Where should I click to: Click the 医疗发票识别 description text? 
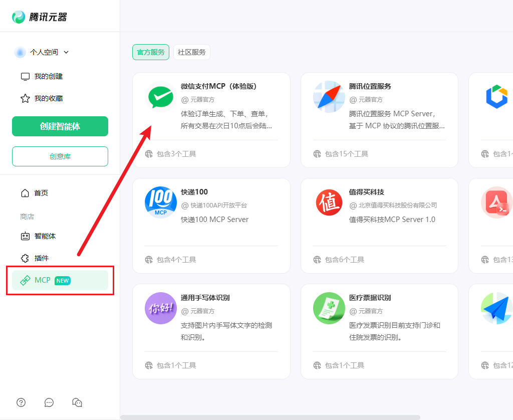(395, 331)
